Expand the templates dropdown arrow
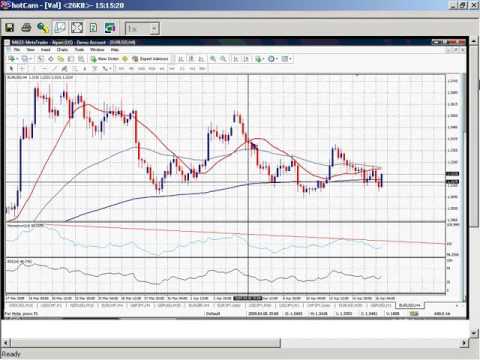480x360 pixels. [x=290, y=59]
